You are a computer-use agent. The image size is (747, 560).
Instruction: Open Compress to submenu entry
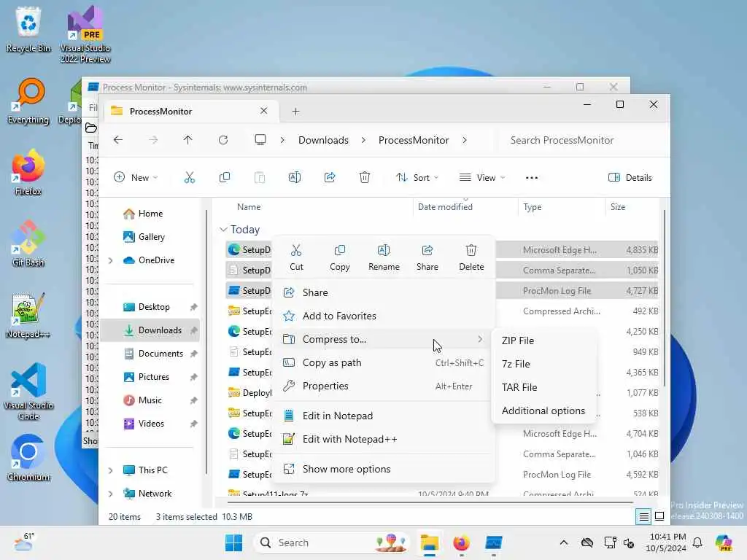(384, 339)
